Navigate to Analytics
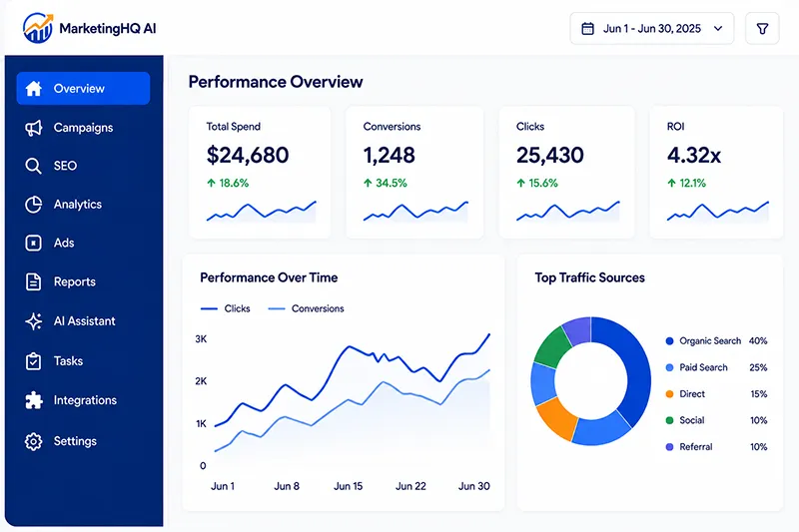This screenshot has width=799, height=532. 78,205
